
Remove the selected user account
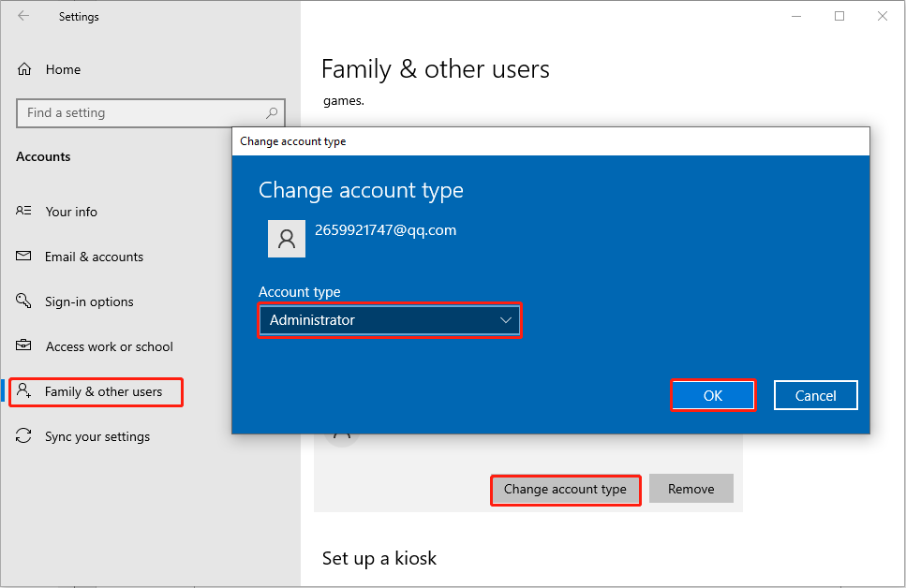click(691, 488)
